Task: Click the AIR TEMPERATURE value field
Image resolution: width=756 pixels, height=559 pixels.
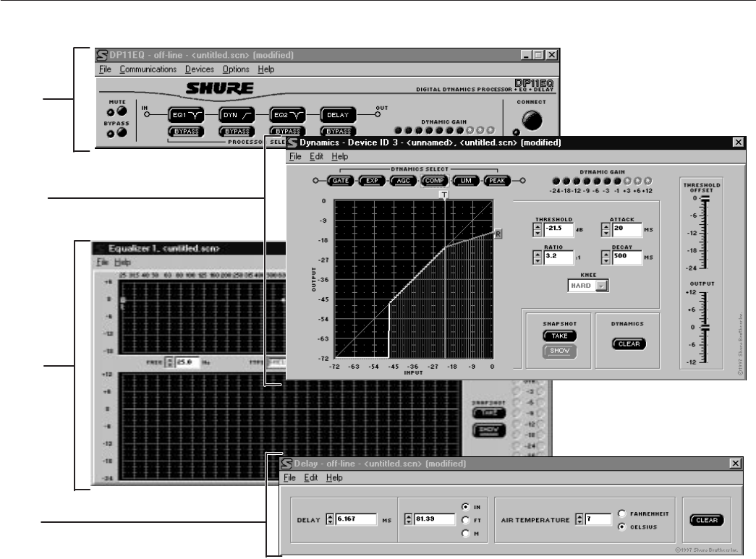Action: [598, 519]
